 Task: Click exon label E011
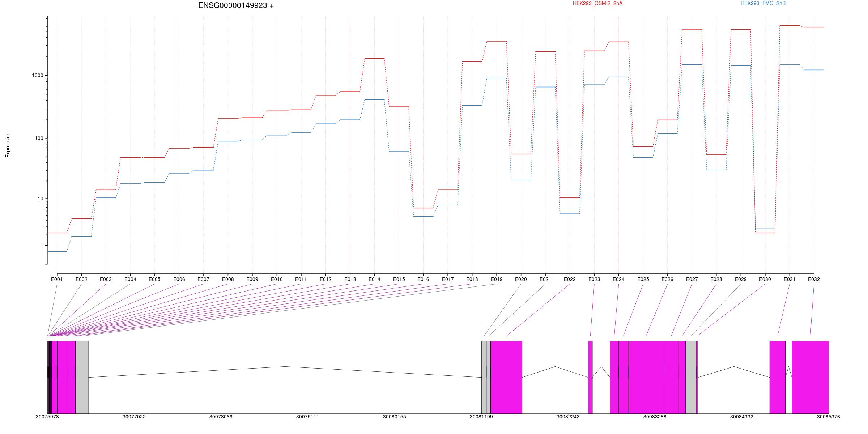click(x=301, y=279)
